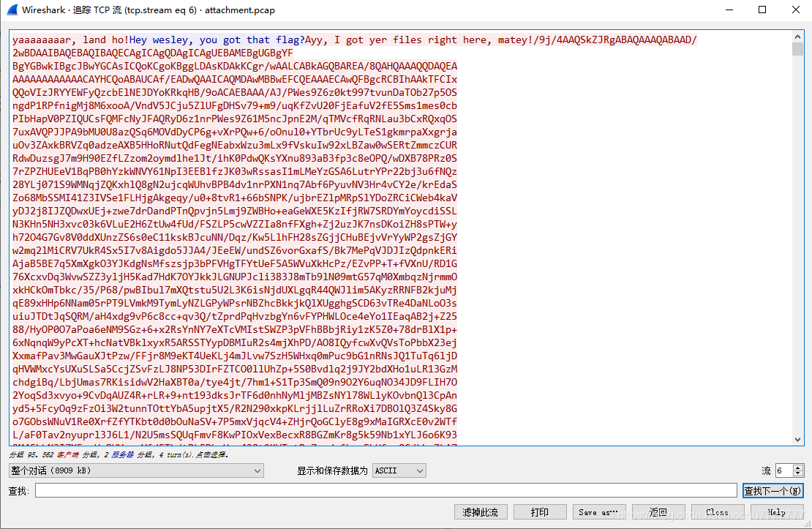Click the line starting 'yd5+5FcyOq9zFzOi3W2tunnTOttYbA5upjtX5'

(235, 408)
